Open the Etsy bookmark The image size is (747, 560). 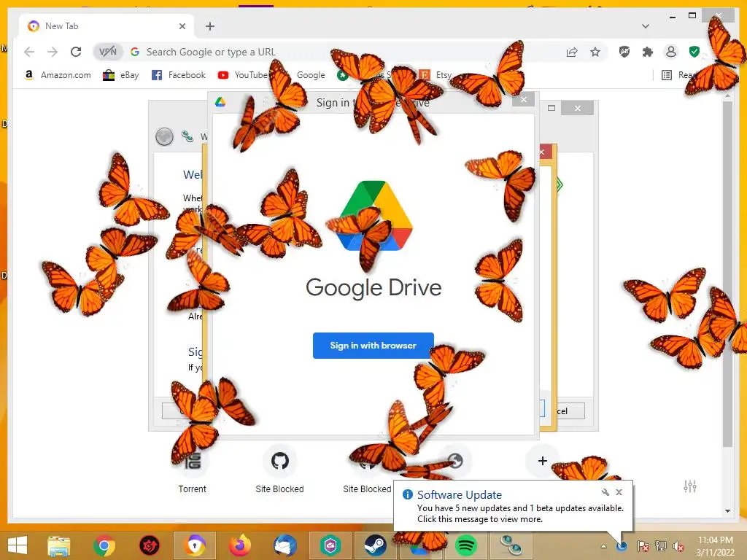tap(436, 75)
